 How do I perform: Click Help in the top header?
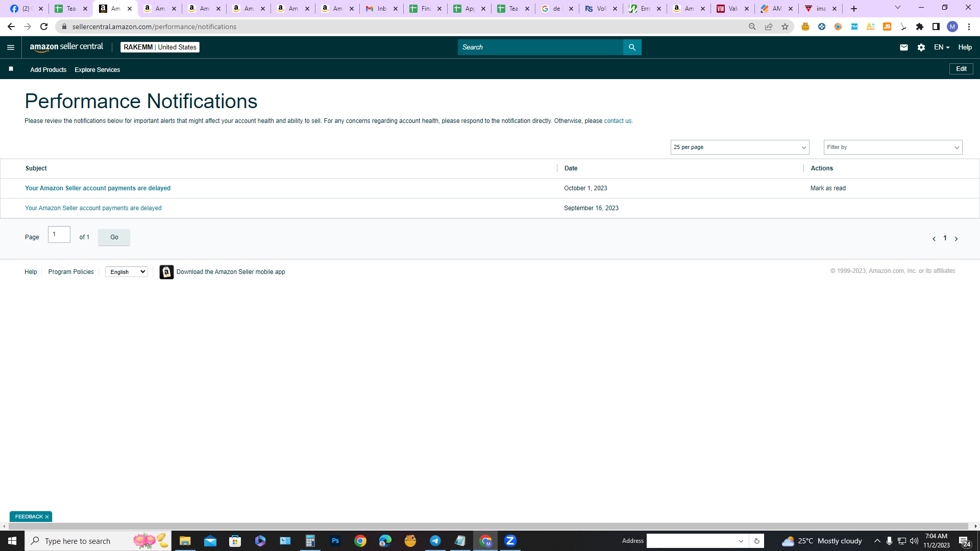[965, 47]
